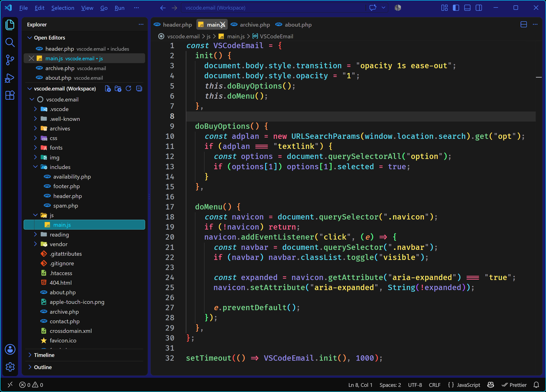Image resolution: width=546 pixels, height=392 pixels.
Task: Toggle the secondary side bar visibility
Action: pos(479,8)
